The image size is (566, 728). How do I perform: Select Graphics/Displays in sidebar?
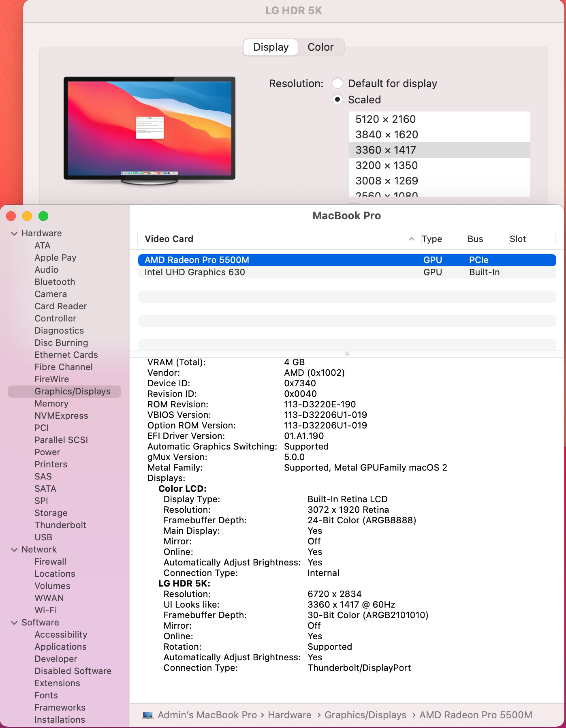click(x=64, y=392)
